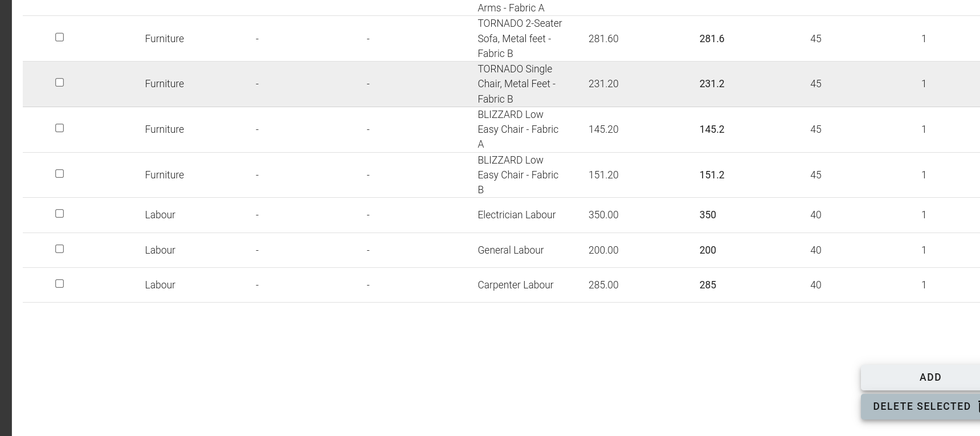Click the ADD button
Viewport: 980px width, 436px height.
[921, 377]
